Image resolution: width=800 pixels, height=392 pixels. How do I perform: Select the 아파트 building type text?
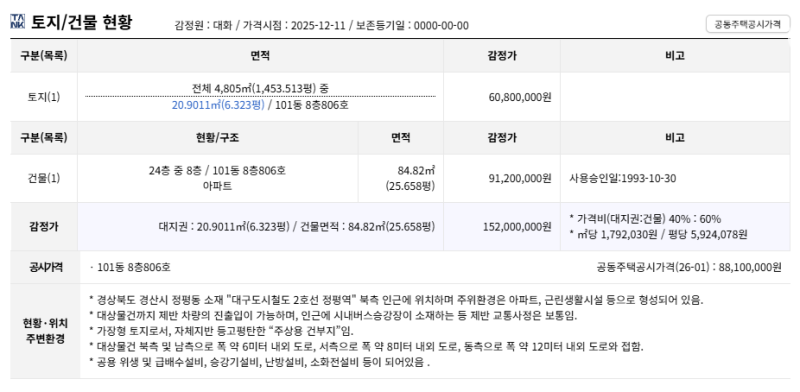pos(217,186)
